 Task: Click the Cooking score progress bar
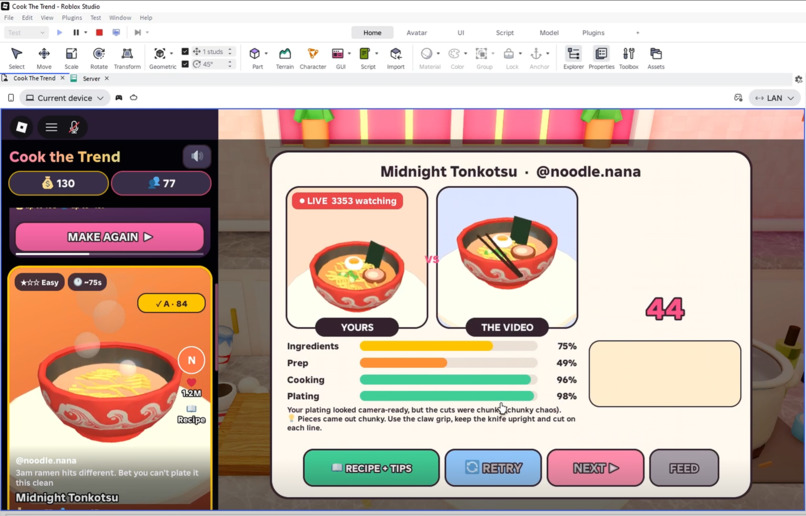pyautogui.click(x=448, y=380)
